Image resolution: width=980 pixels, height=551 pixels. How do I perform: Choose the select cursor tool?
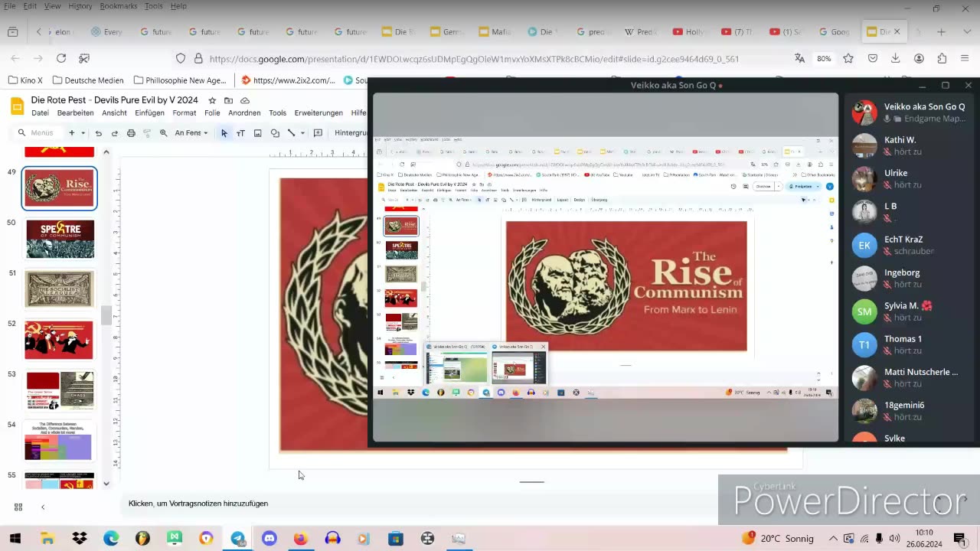pos(224,132)
